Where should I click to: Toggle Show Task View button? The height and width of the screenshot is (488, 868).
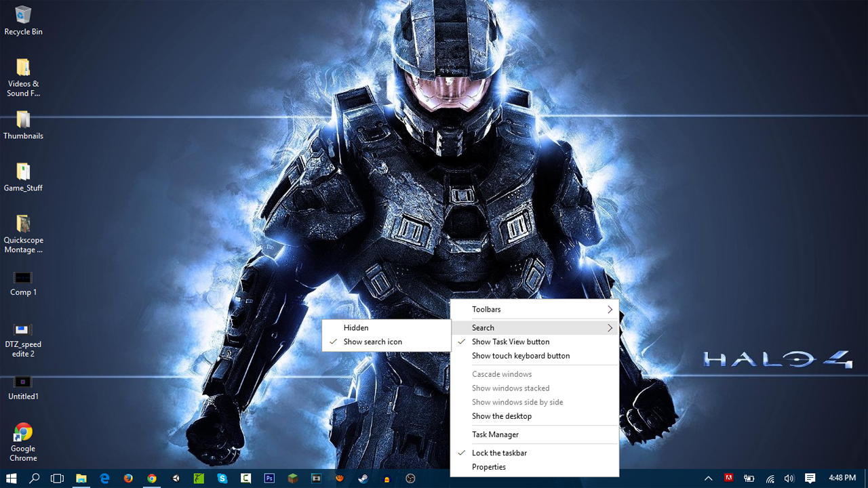(534, 342)
